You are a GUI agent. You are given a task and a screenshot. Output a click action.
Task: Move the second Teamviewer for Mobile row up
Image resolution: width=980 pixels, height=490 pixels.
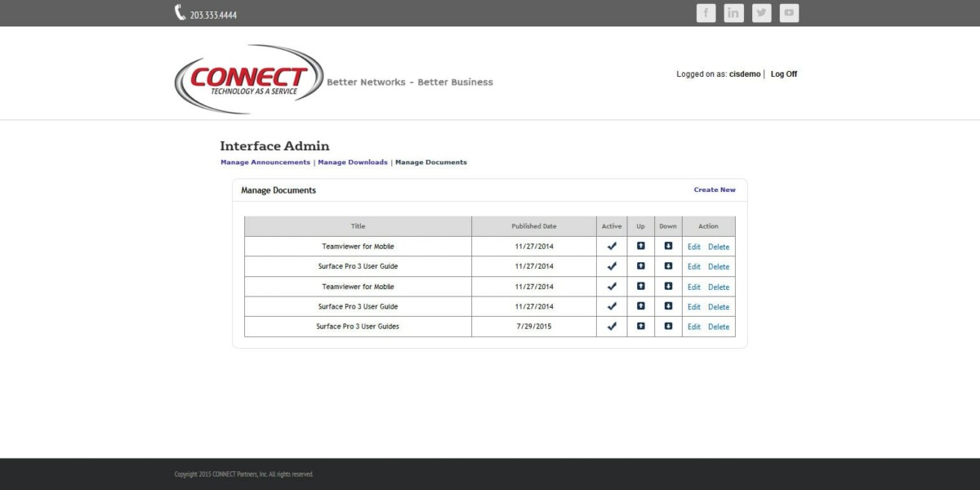tap(640, 286)
